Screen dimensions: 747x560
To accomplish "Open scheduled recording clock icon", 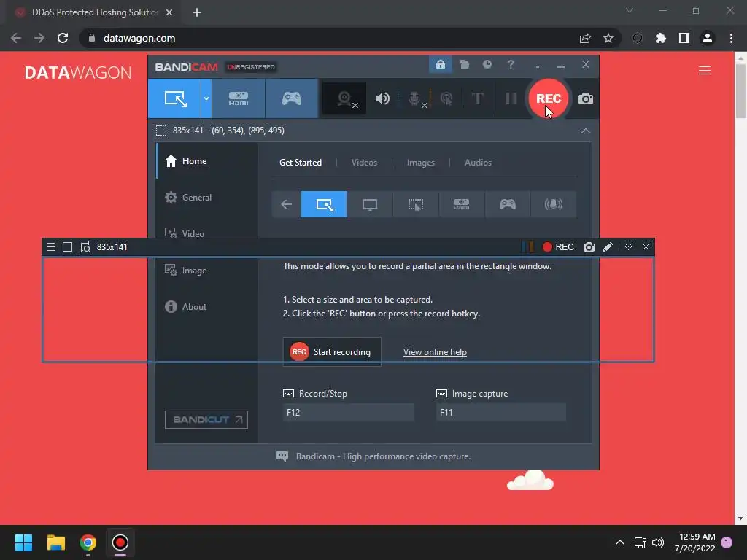I will click(x=487, y=64).
